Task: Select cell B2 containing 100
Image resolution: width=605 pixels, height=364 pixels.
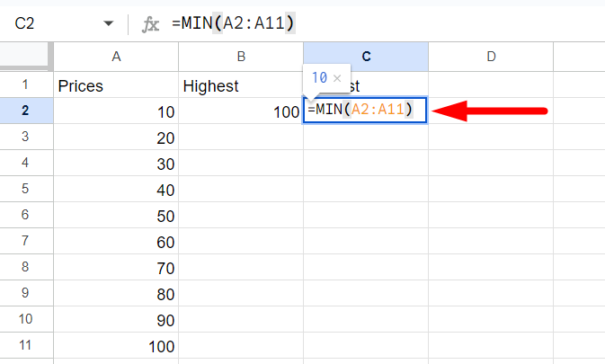Action: [241, 111]
